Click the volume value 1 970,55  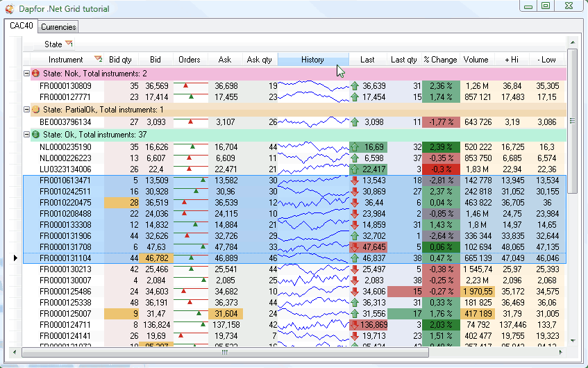[x=478, y=292]
